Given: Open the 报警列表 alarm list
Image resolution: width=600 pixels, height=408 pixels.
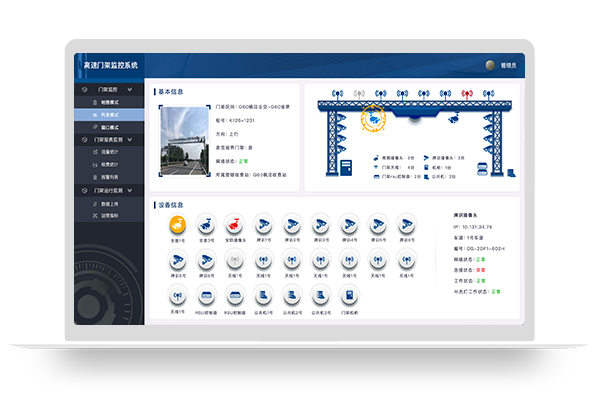Looking at the screenshot, I should pos(108,176).
